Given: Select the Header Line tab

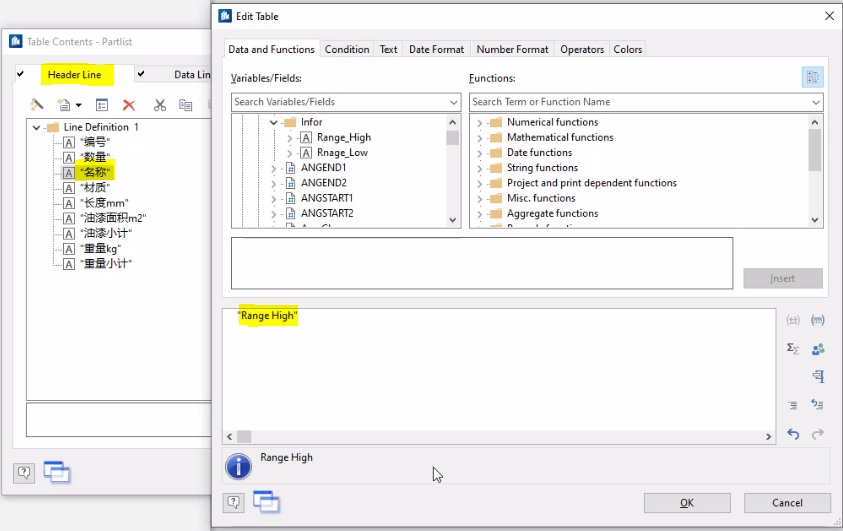Looking at the screenshot, I should pyautogui.click(x=75, y=75).
